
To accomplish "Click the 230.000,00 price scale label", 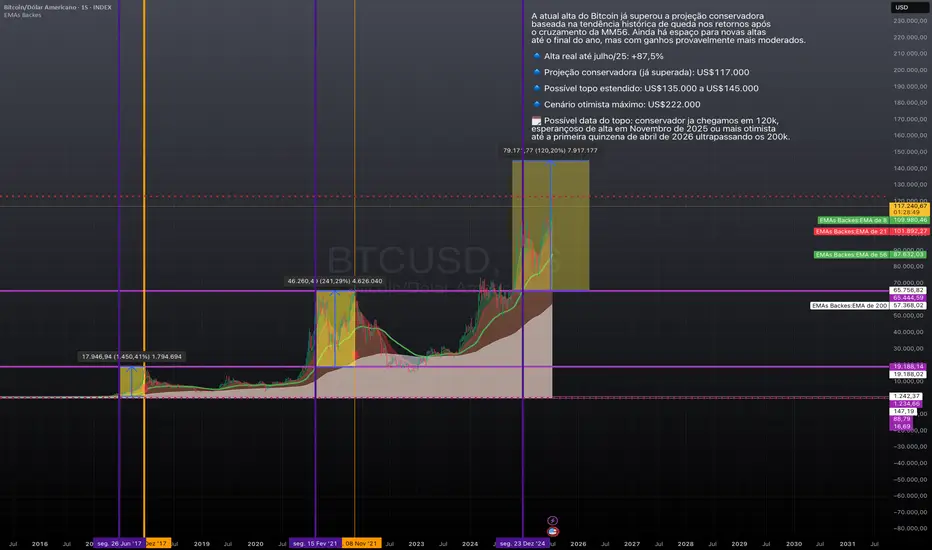I will click(910, 21).
